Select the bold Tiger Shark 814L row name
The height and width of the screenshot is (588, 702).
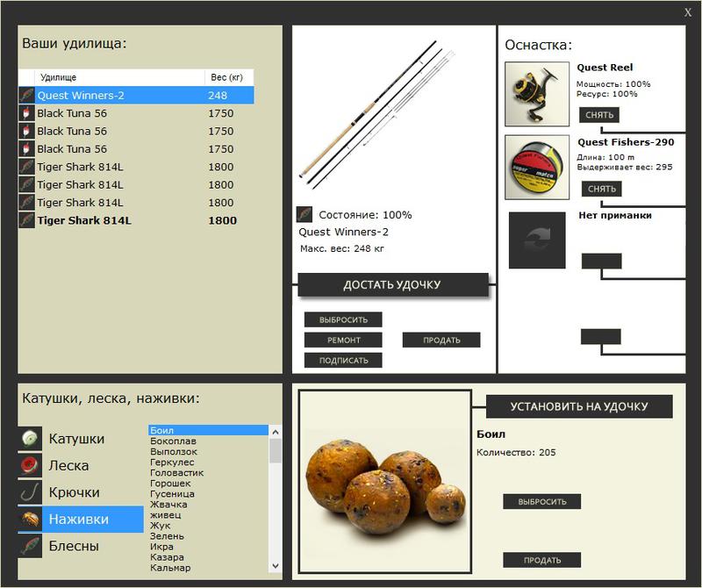[84, 220]
